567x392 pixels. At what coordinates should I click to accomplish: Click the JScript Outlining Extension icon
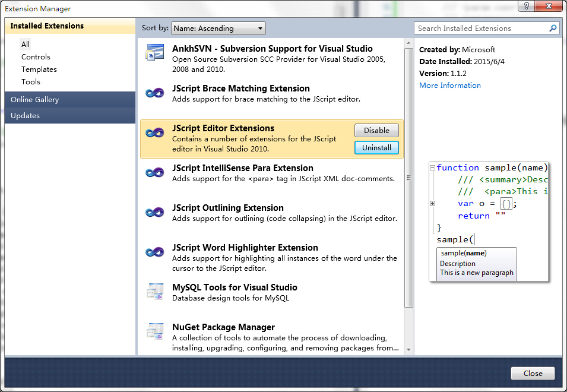tap(155, 213)
